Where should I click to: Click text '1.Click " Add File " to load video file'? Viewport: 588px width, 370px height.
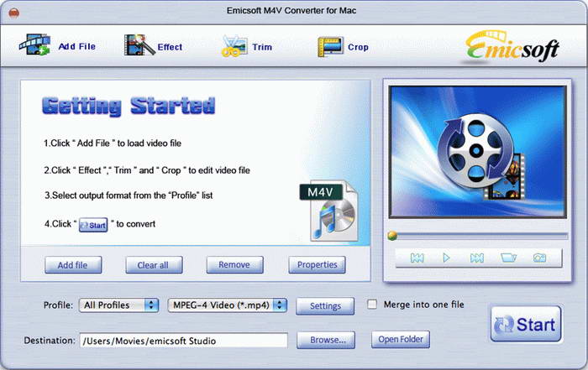[x=112, y=143]
